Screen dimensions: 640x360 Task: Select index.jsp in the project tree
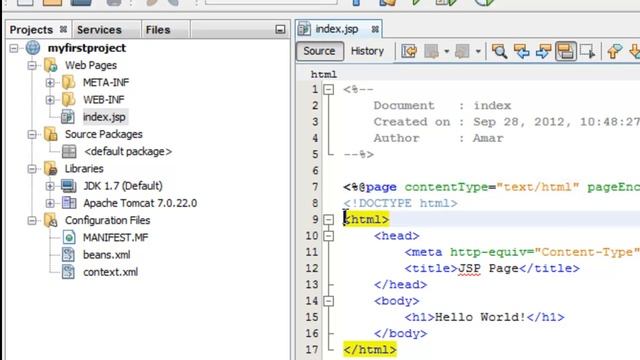pos(104,117)
